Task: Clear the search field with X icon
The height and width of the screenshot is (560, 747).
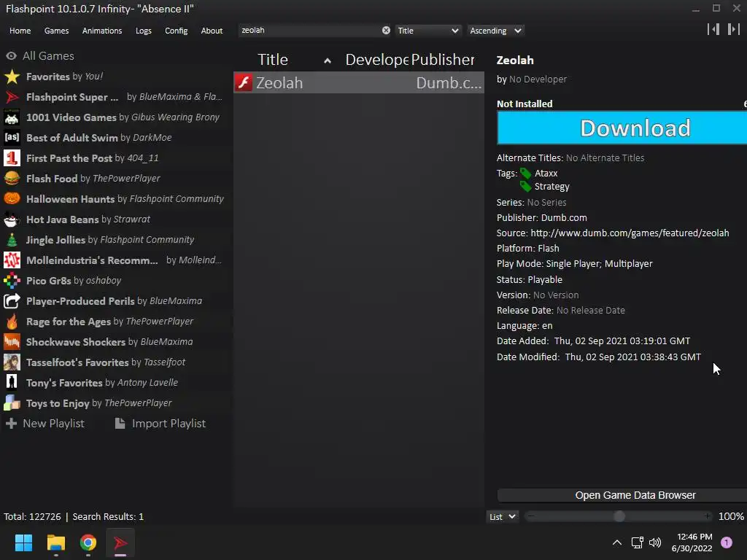Action: coord(386,31)
